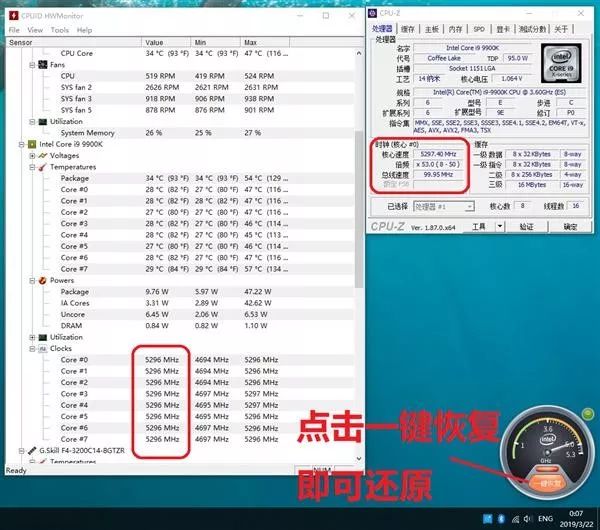Click the HWMonitor scrollbar down arrow
This screenshot has height=530, width=600.
pos(359,458)
